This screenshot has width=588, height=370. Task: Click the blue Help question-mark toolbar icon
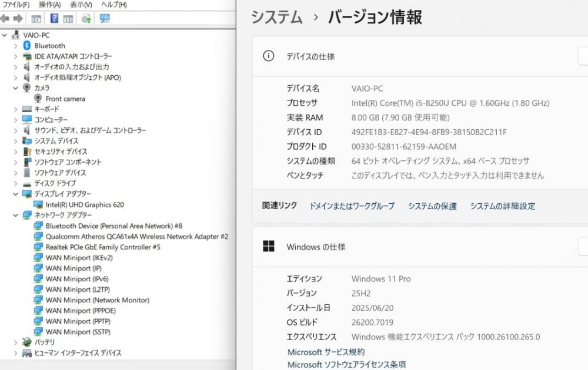click(54, 18)
